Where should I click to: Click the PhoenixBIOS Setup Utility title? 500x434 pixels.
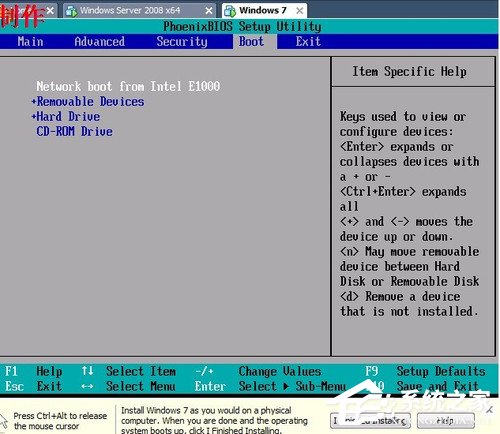click(x=242, y=27)
